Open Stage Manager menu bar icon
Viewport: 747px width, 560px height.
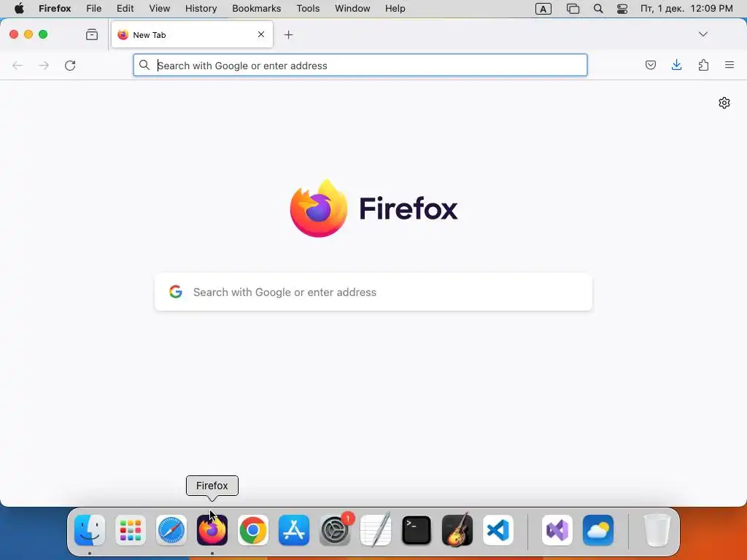[x=573, y=9]
